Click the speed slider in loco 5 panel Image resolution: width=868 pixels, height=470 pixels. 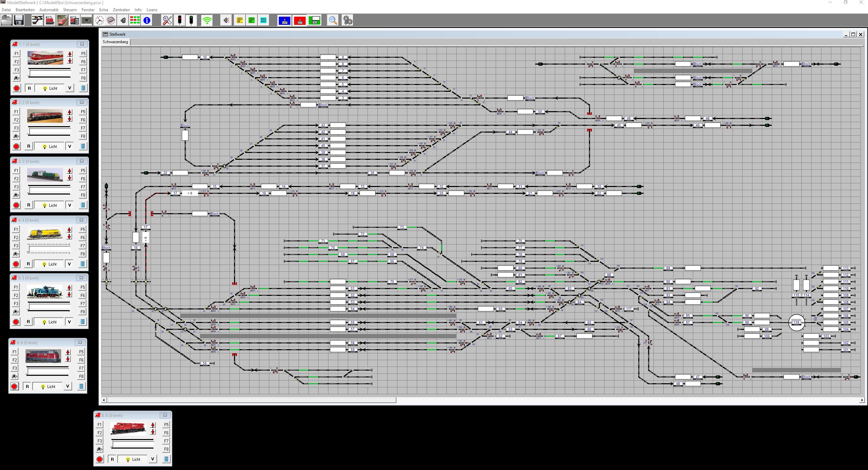click(x=49, y=307)
